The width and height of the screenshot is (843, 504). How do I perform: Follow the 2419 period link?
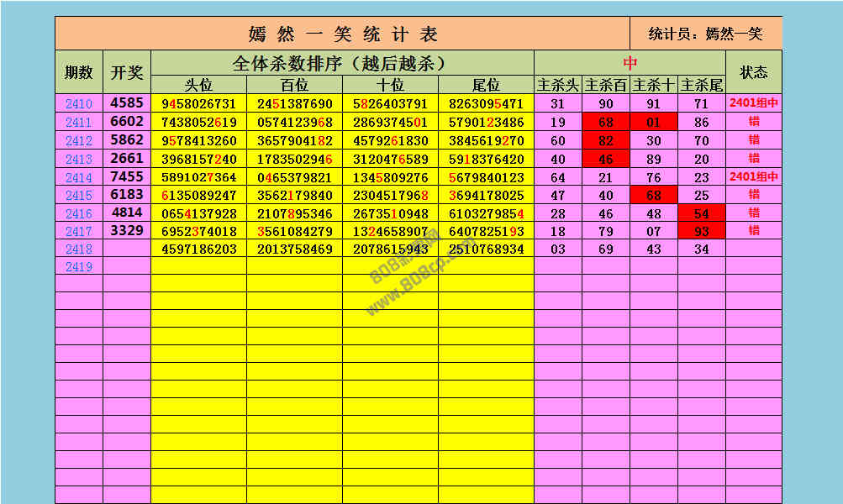click(x=78, y=267)
